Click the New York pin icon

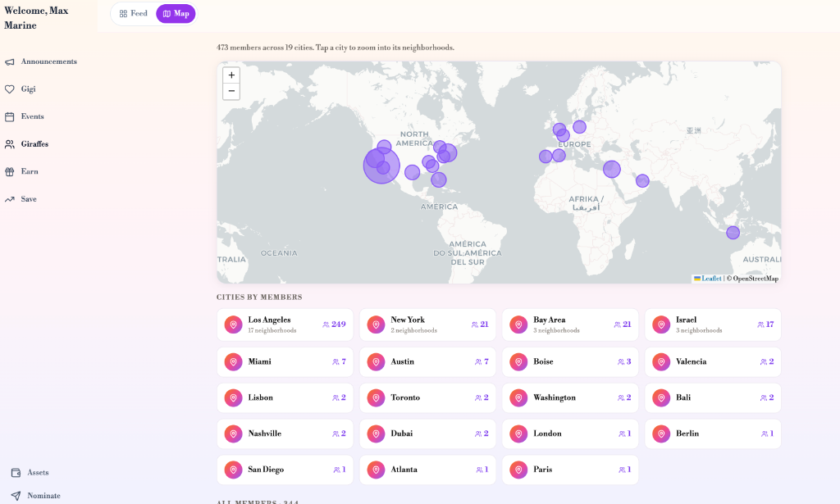376,325
